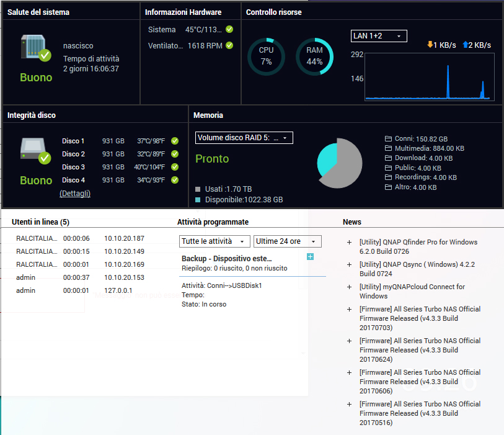Click the green check next to Disco 1
This screenshot has width=504, height=435.
click(175, 141)
